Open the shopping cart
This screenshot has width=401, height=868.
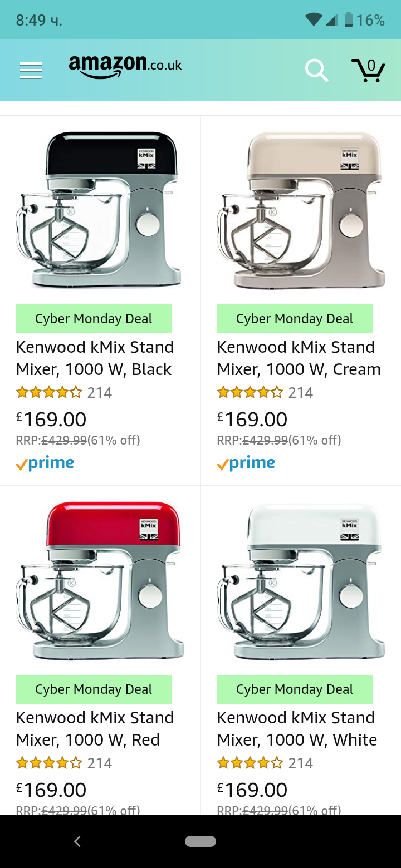(368, 70)
